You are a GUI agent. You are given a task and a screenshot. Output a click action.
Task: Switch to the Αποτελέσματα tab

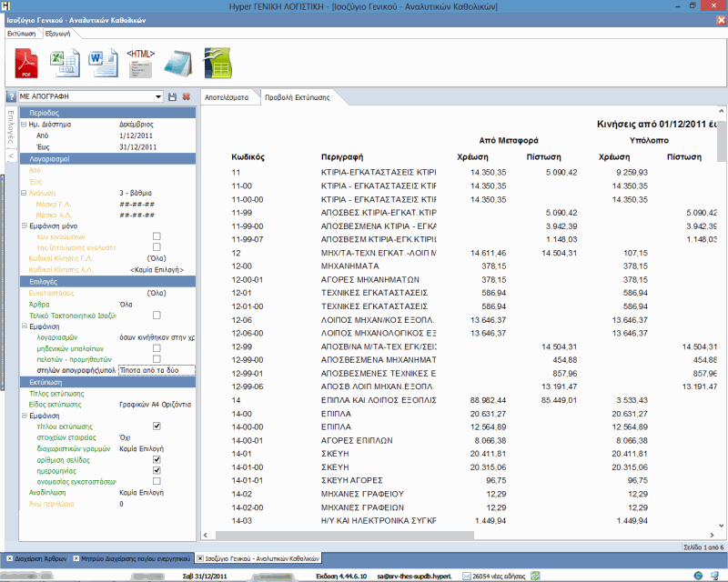[x=227, y=95]
